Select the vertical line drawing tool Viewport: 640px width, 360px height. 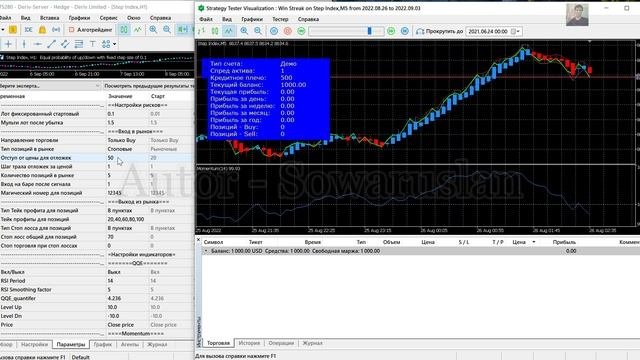click(24, 44)
